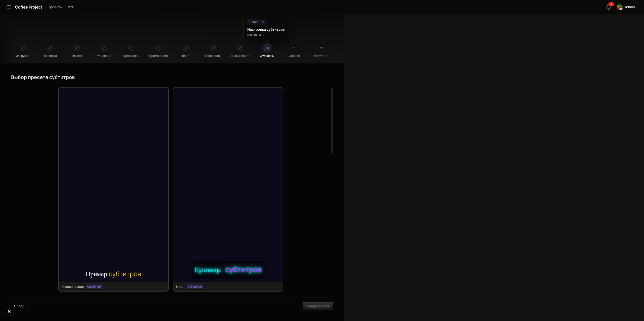Open notifications bell with red badge
This screenshot has height=321, width=644.
coord(608,7)
